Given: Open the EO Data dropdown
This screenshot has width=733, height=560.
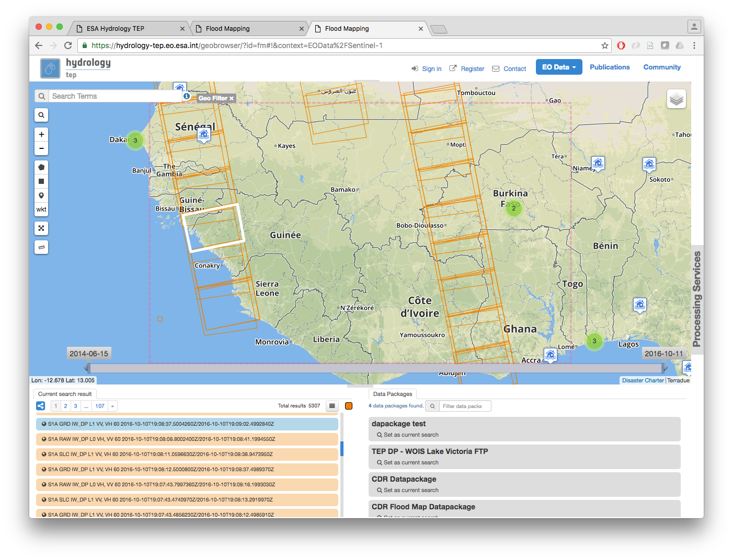Looking at the screenshot, I should click(x=559, y=67).
